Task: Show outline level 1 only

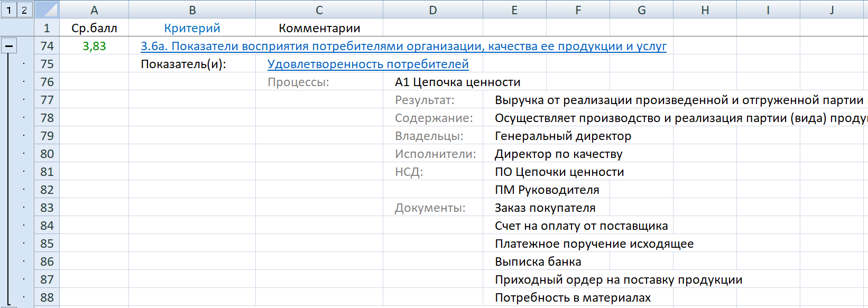Action: coord(8,10)
